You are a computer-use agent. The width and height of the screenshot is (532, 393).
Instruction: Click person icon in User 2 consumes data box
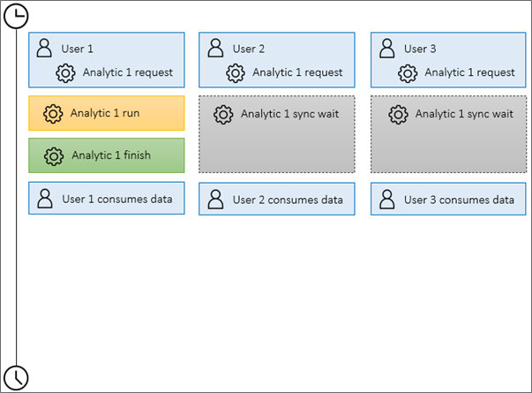click(x=215, y=200)
